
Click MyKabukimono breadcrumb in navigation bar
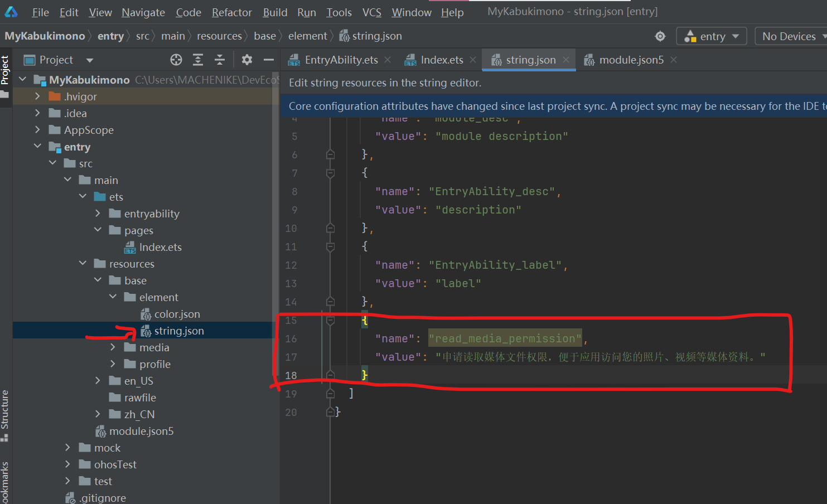45,36
